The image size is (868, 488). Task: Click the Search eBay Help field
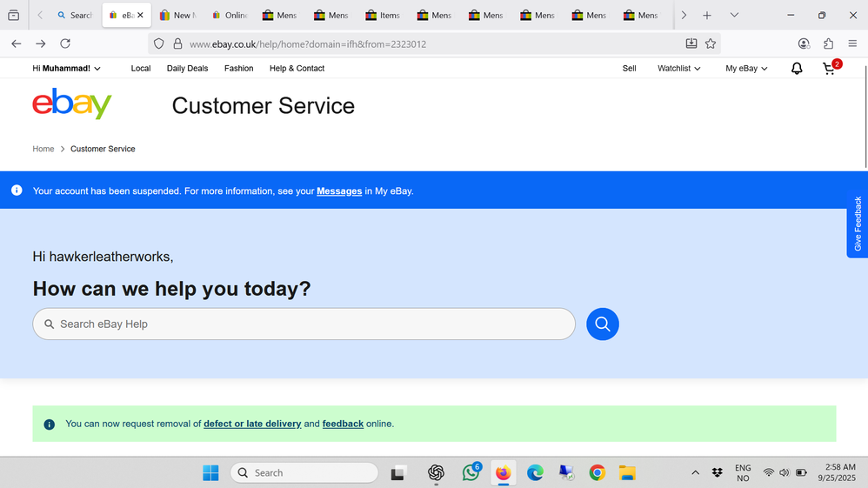[304, 324]
